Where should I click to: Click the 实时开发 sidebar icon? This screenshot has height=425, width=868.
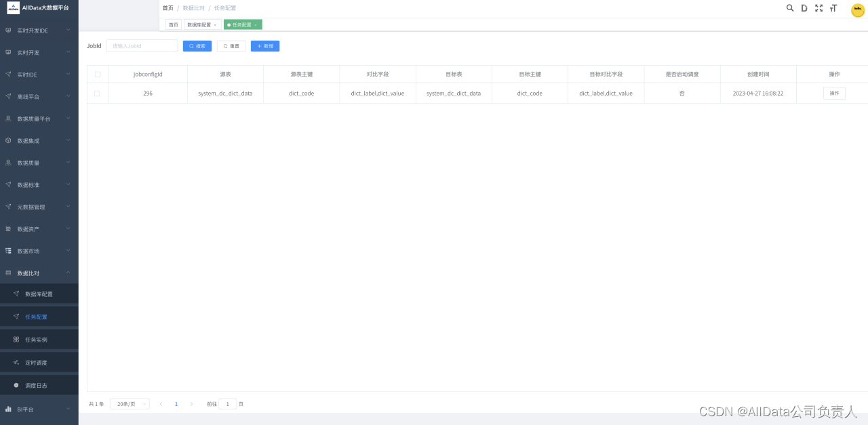tap(8, 52)
